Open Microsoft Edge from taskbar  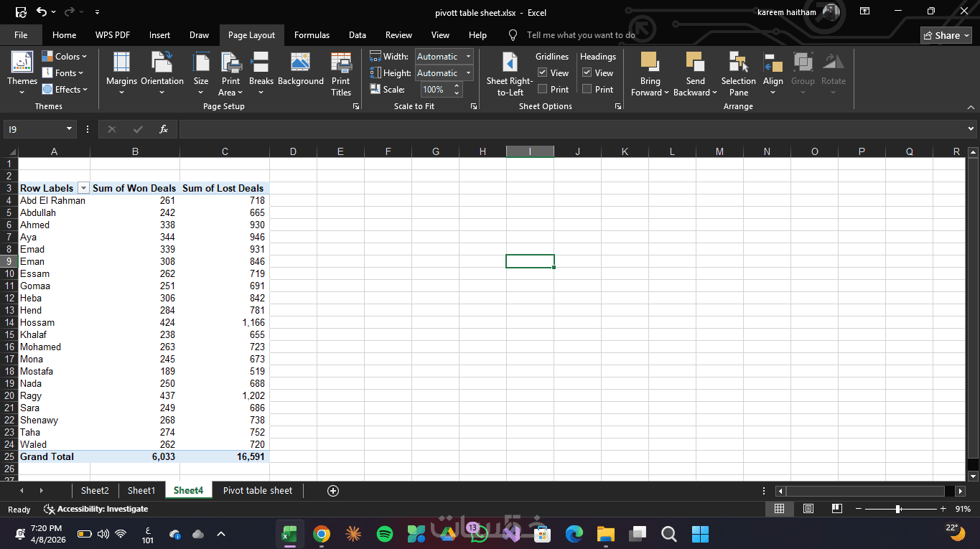pyautogui.click(x=574, y=534)
